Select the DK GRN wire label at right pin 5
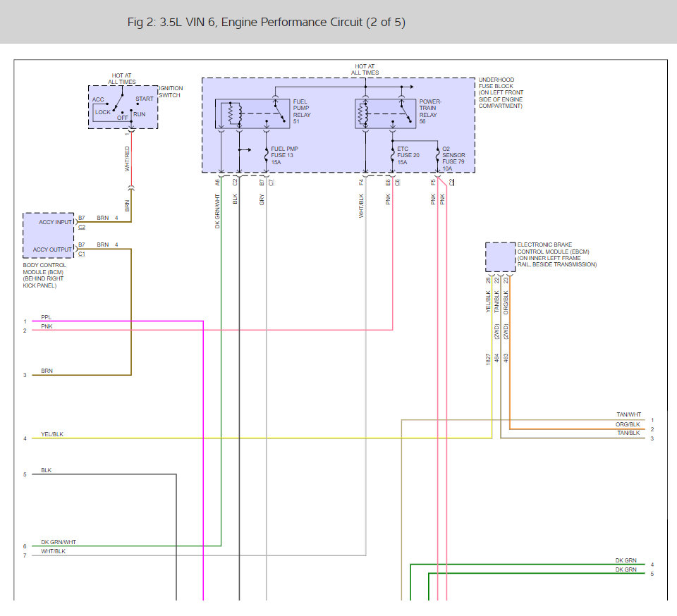677x616 pixels. coord(626,570)
